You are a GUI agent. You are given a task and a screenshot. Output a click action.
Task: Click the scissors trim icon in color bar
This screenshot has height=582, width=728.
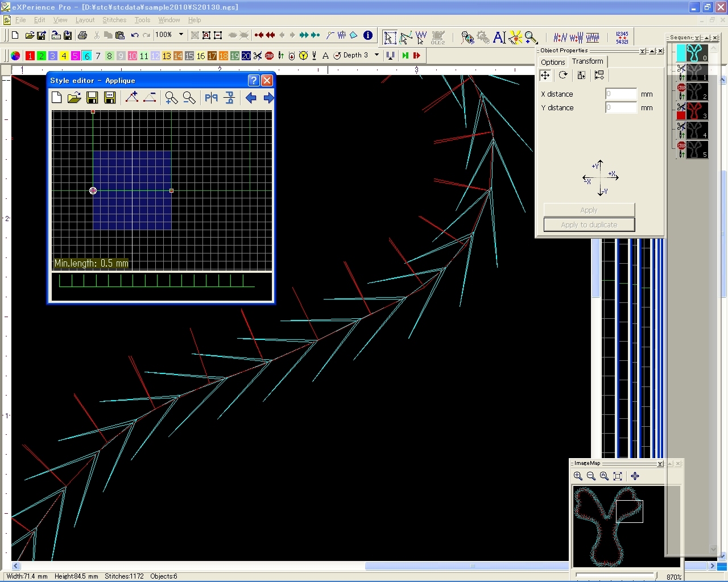[x=258, y=56]
